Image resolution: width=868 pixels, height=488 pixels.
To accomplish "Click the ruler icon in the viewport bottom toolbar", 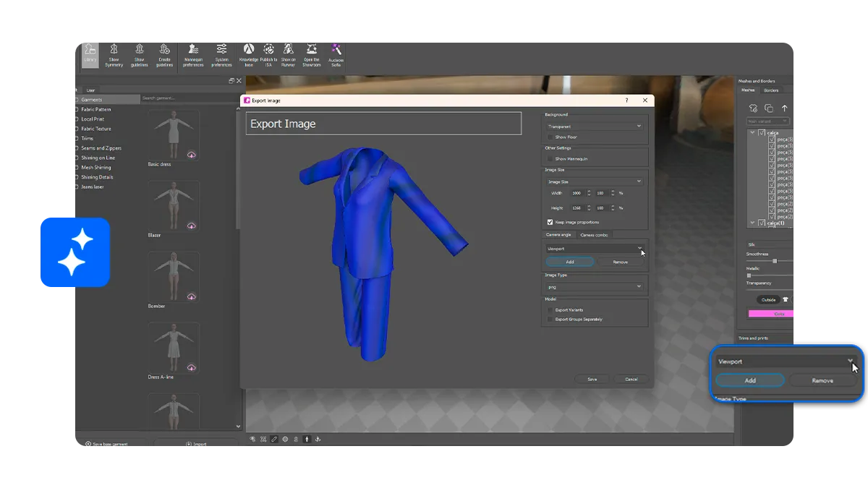I will point(274,439).
